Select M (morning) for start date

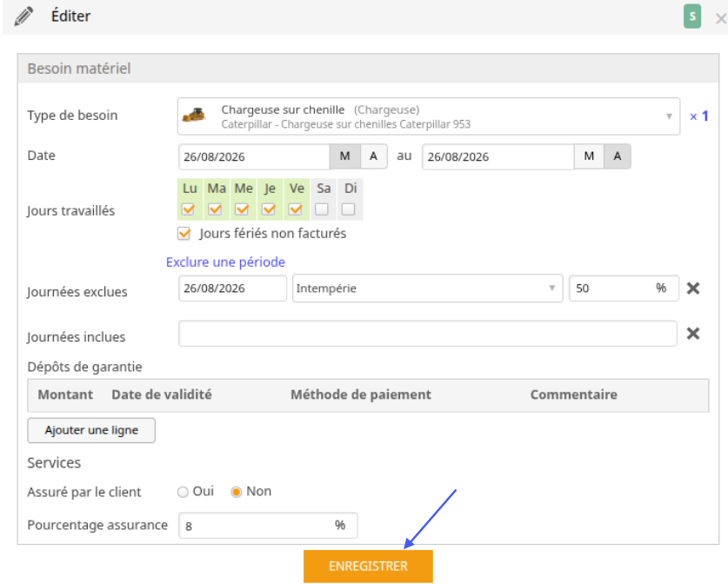pyautogui.click(x=345, y=156)
